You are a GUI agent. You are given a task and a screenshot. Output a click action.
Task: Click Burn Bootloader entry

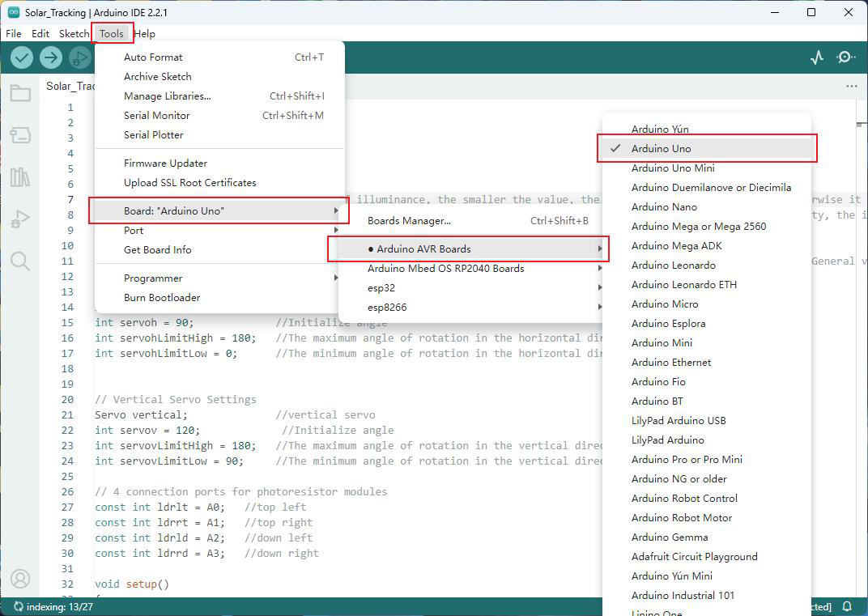click(x=219, y=297)
